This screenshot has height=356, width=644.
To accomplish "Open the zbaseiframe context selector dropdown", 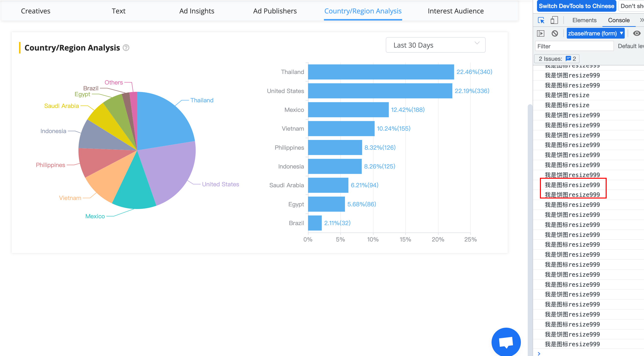I will pyautogui.click(x=595, y=33).
